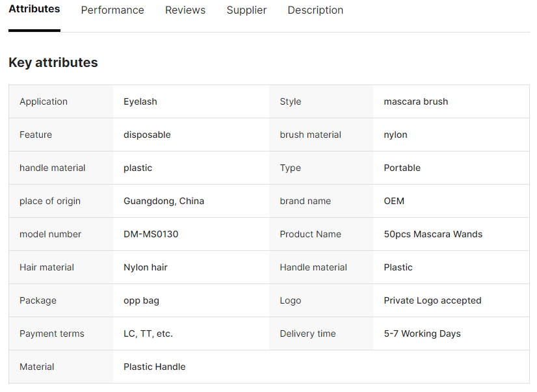
Task: Select the Description tab
Action: point(315,10)
